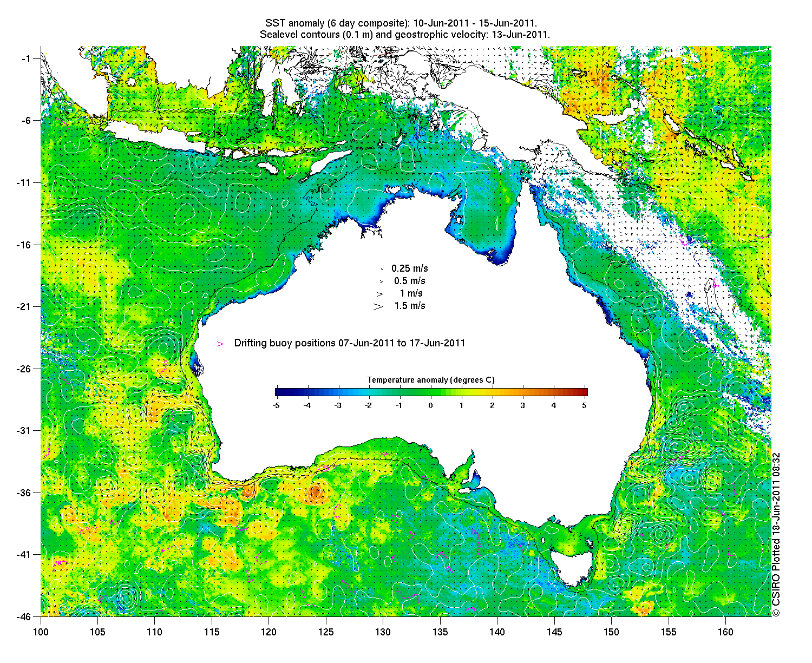Click the '115' longitude axis label
This screenshot has width=812, height=663.
(x=212, y=632)
